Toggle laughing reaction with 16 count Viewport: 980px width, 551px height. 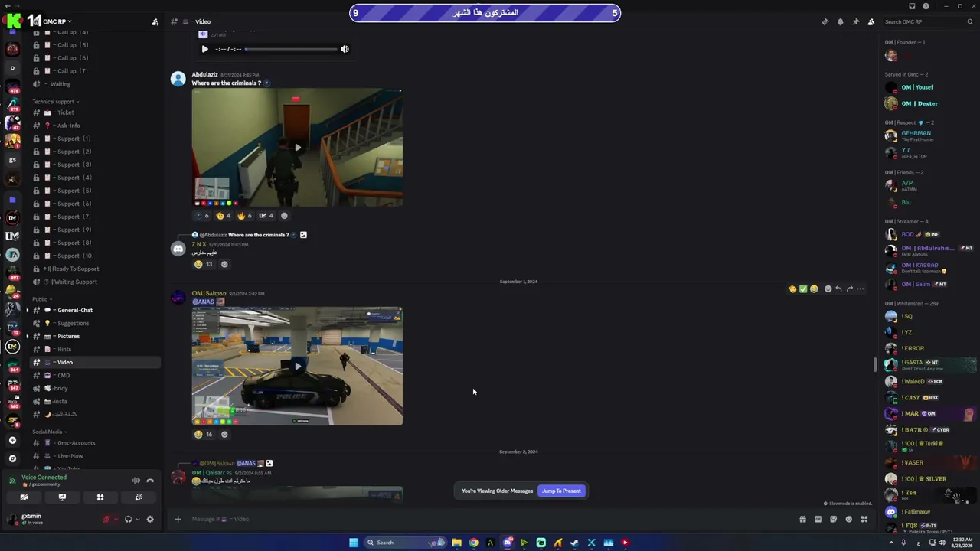pos(204,434)
